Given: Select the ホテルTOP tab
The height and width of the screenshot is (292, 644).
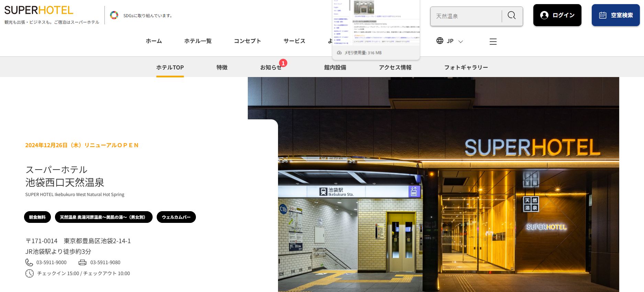Looking at the screenshot, I should (170, 67).
